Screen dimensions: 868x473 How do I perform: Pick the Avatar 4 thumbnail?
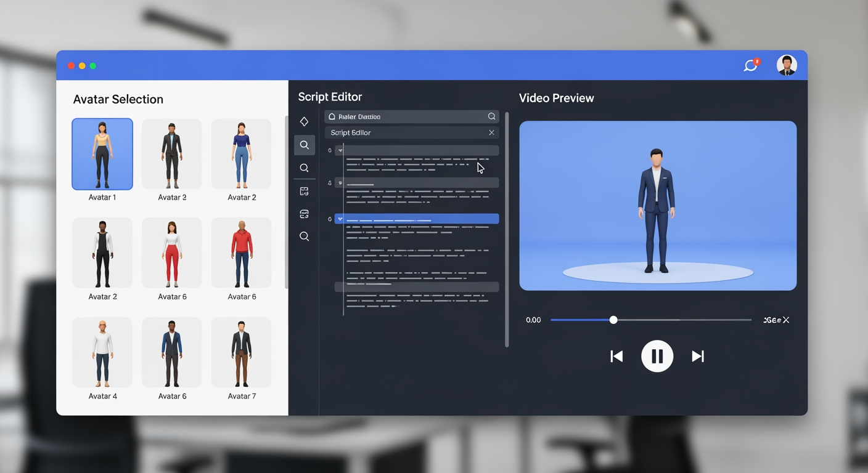102,352
